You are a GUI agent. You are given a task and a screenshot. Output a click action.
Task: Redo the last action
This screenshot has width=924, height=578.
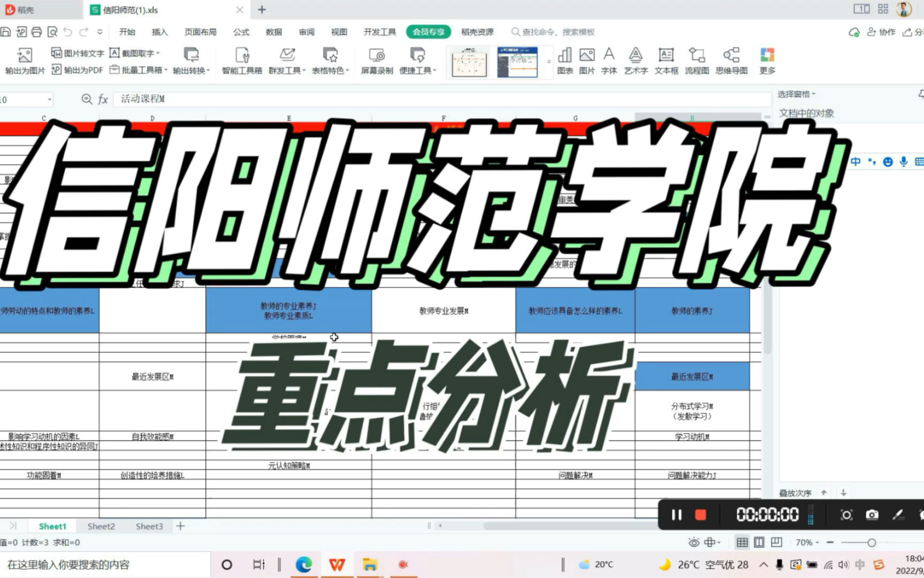point(84,32)
